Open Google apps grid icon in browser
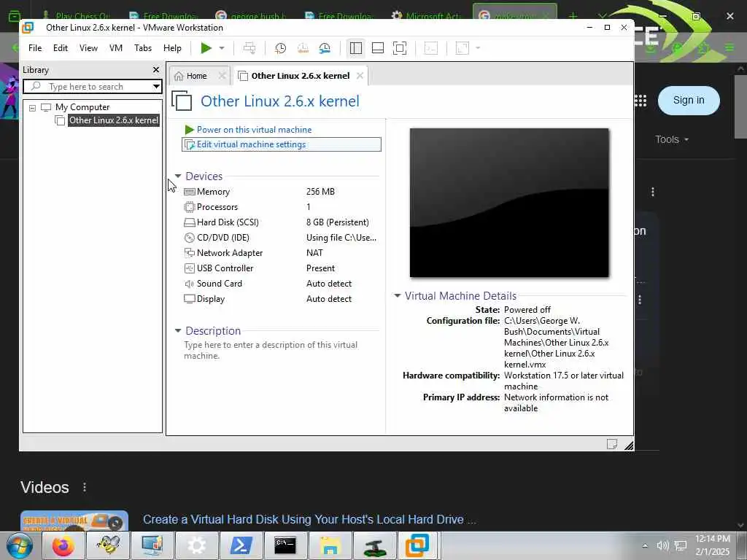The height and width of the screenshot is (560, 747). coord(640,101)
